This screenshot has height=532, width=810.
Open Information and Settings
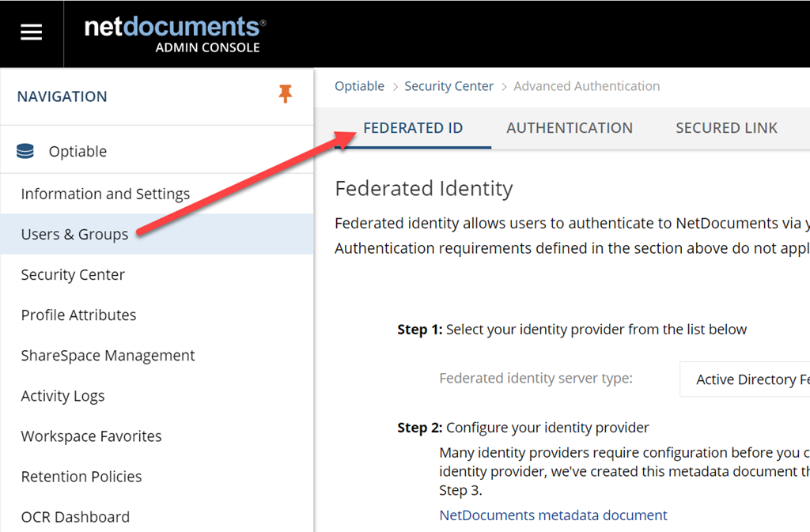point(105,194)
